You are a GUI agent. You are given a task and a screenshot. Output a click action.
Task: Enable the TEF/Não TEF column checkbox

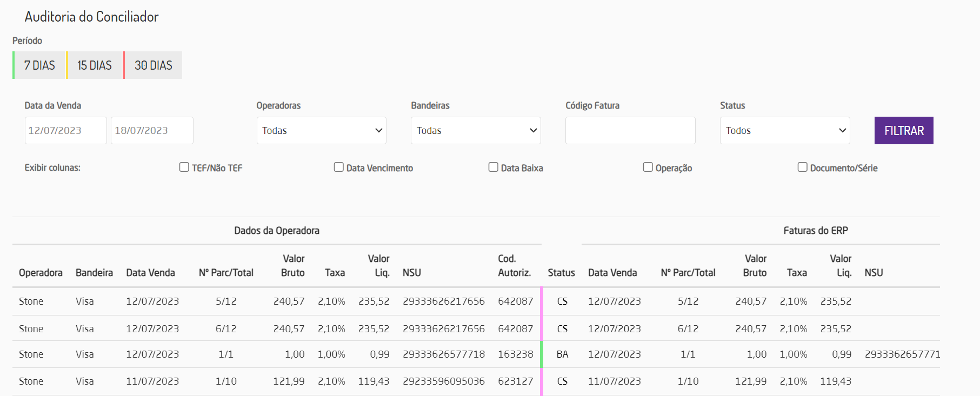point(184,167)
